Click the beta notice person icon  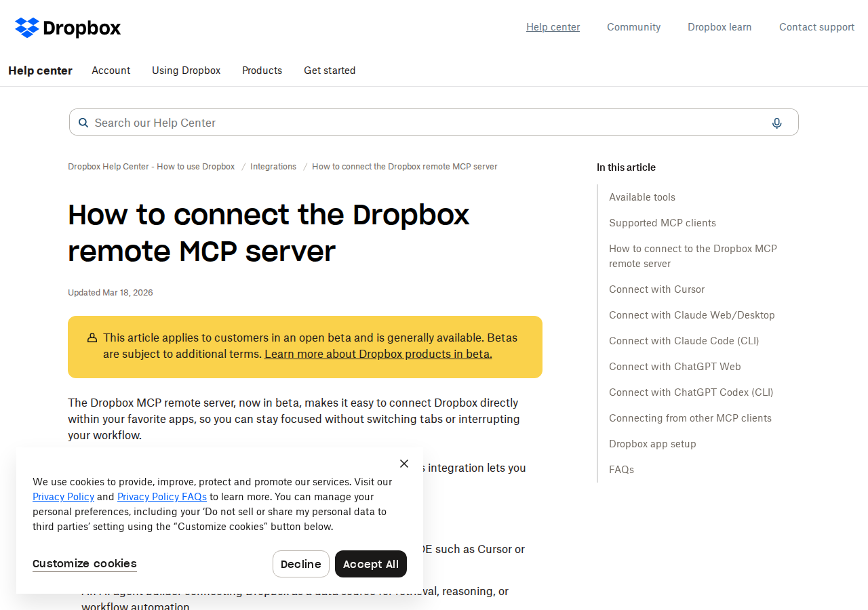92,338
